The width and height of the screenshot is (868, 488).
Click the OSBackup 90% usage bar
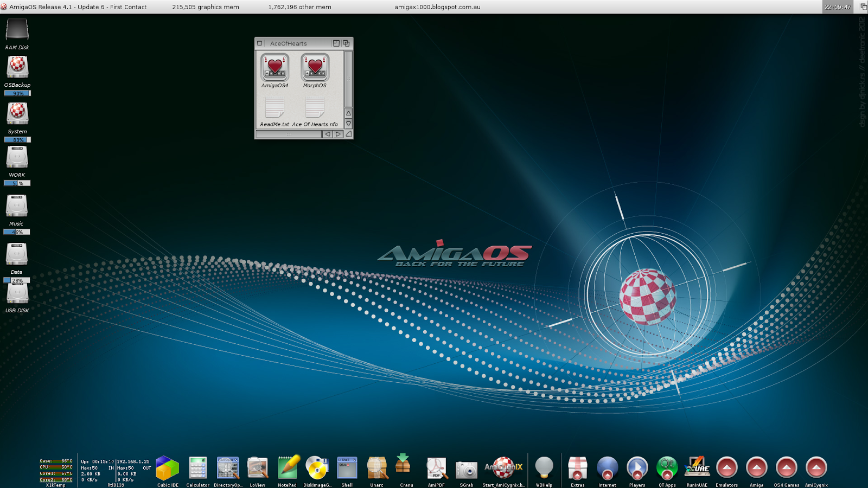click(17, 93)
